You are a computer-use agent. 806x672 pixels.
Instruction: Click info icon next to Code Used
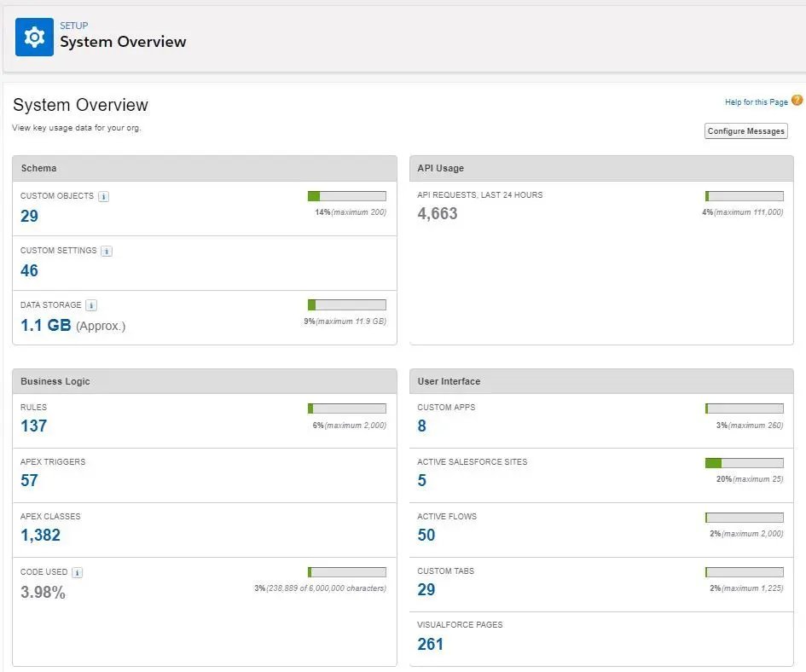pyautogui.click(x=77, y=572)
